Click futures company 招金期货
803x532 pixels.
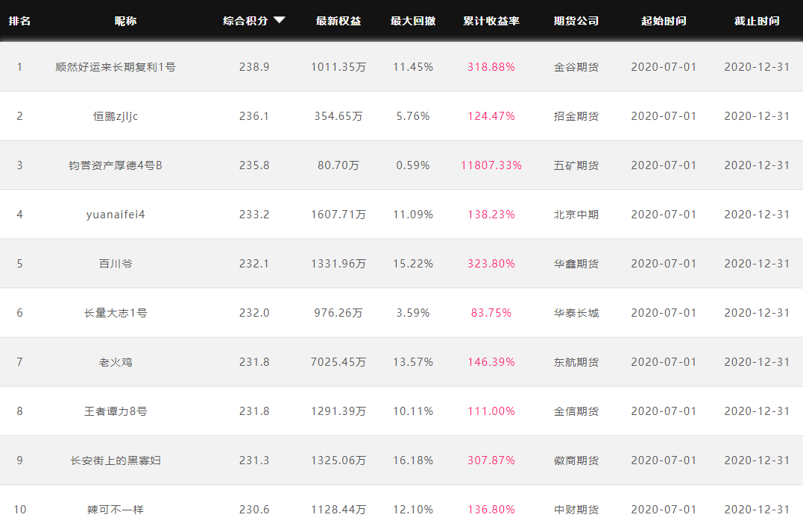click(x=576, y=116)
